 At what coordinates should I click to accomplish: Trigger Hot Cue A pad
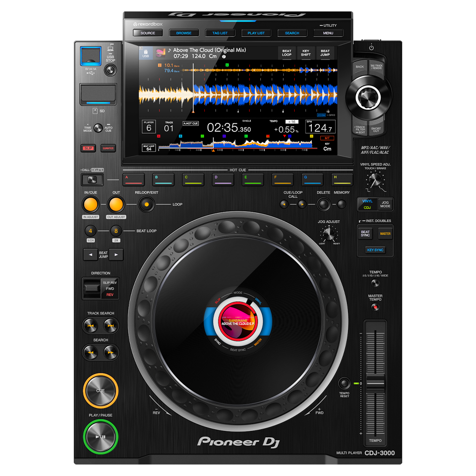pyautogui.click(x=134, y=179)
